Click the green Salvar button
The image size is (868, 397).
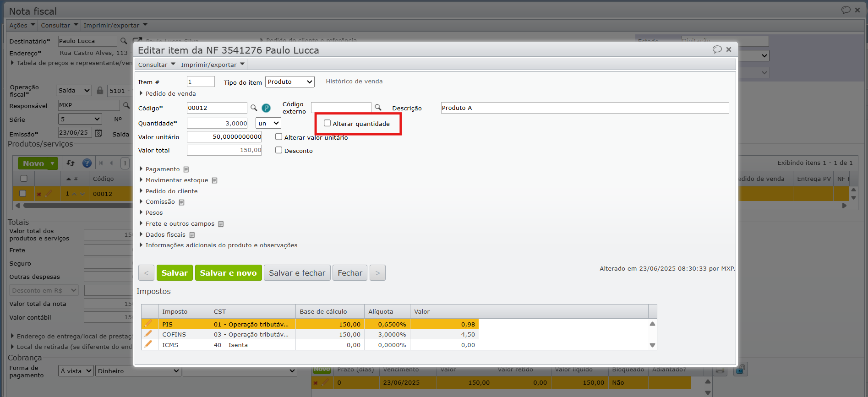[x=175, y=273]
